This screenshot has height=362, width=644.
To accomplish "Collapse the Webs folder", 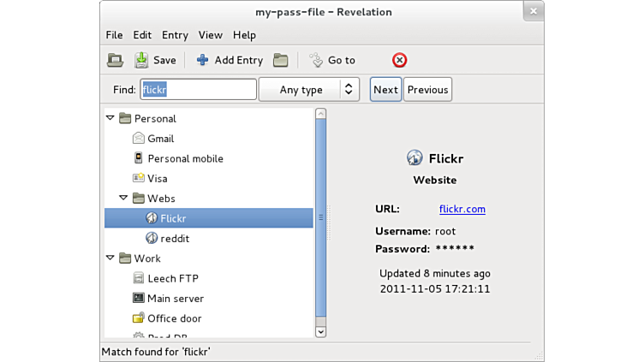I will (x=124, y=199).
